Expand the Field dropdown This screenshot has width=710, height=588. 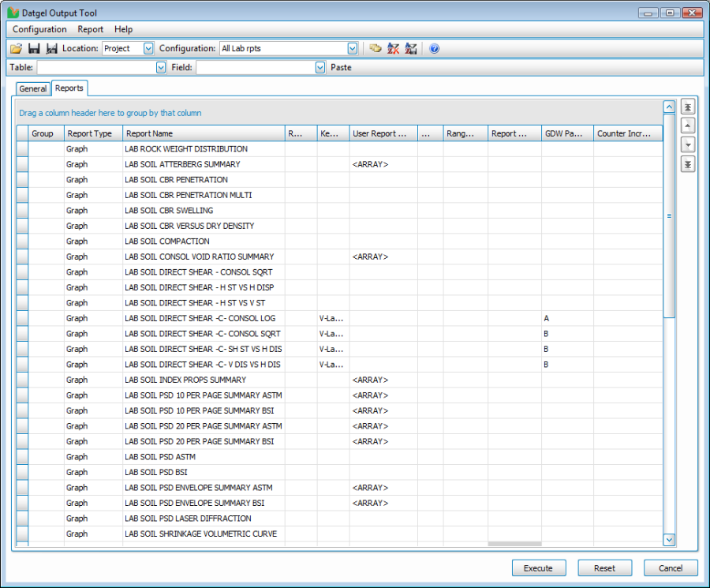(319, 68)
